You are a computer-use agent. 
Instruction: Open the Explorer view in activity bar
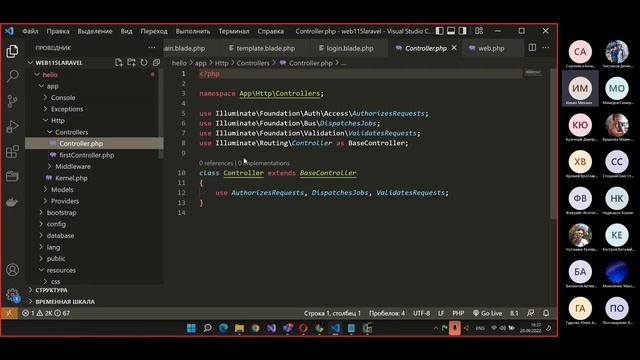pyautogui.click(x=12, y=51)
